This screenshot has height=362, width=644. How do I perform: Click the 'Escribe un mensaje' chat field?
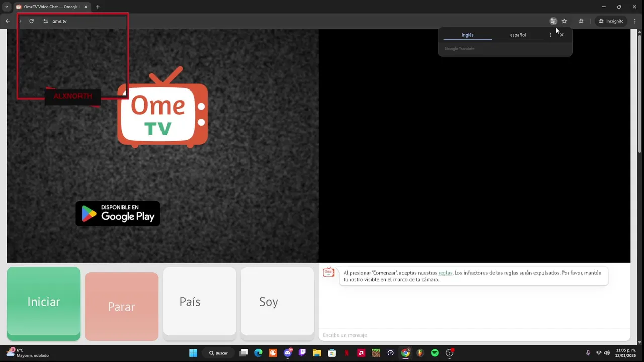(474, 335)
